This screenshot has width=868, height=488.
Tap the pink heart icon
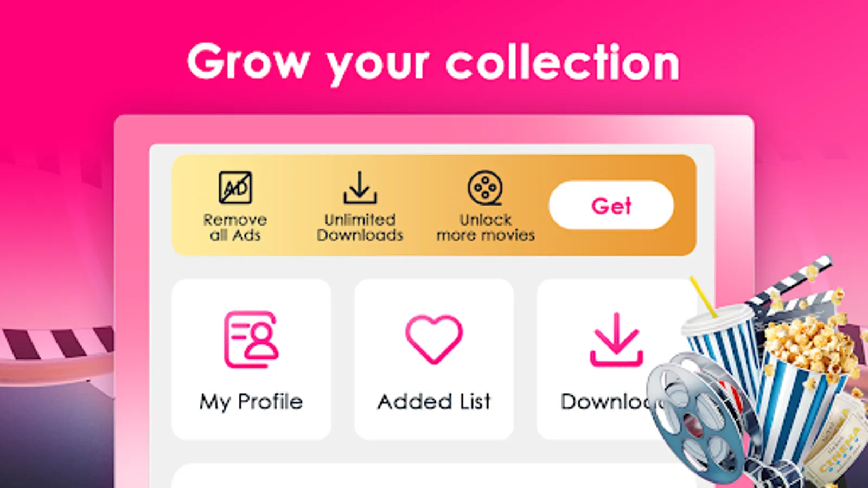tap(434, 339)
